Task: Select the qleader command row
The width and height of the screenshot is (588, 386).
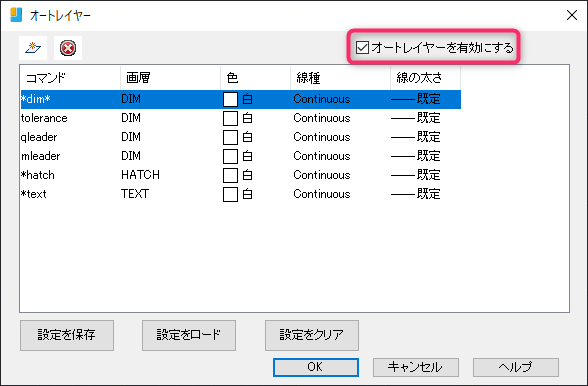Action: 241,137
